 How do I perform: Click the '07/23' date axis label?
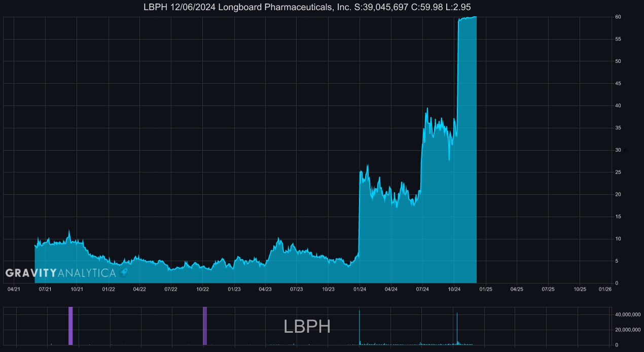tap(297, 289)
